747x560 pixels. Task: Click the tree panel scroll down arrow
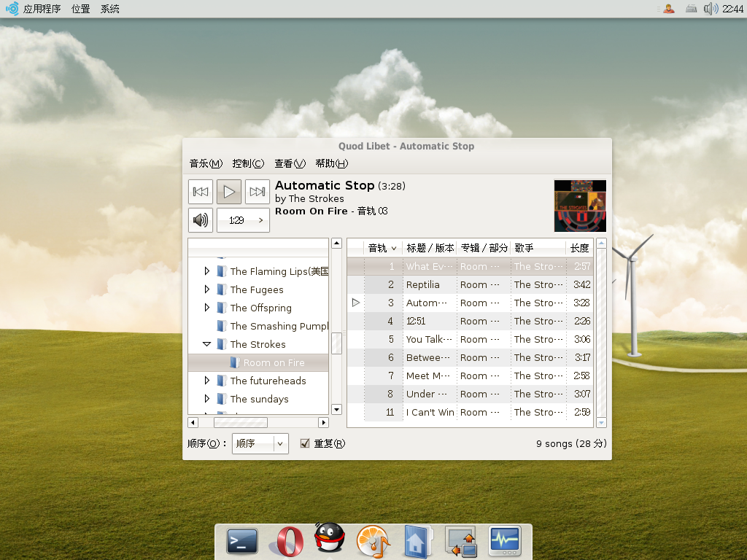[337, 410]
